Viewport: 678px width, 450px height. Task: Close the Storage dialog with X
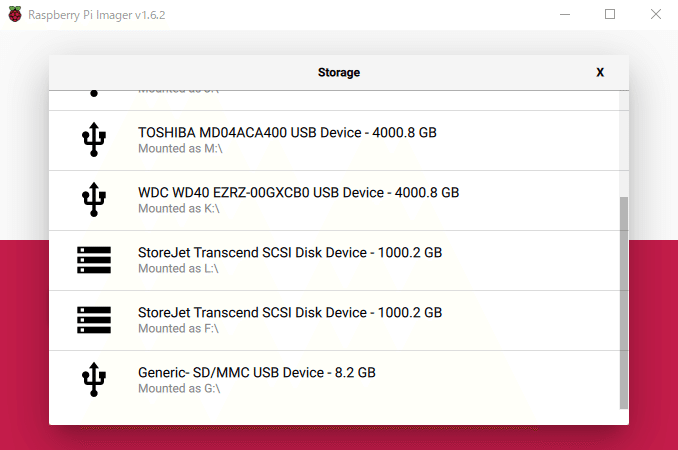[x=600, y=72]
